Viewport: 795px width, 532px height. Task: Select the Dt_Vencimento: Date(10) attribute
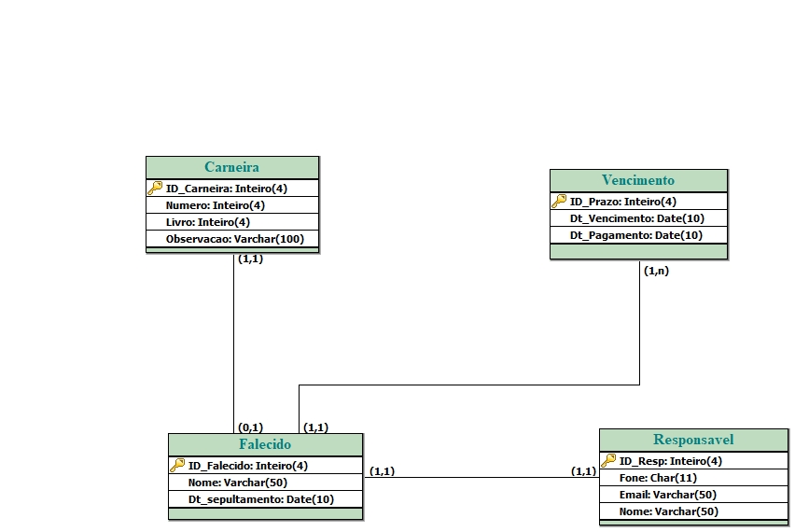[636, 218]
